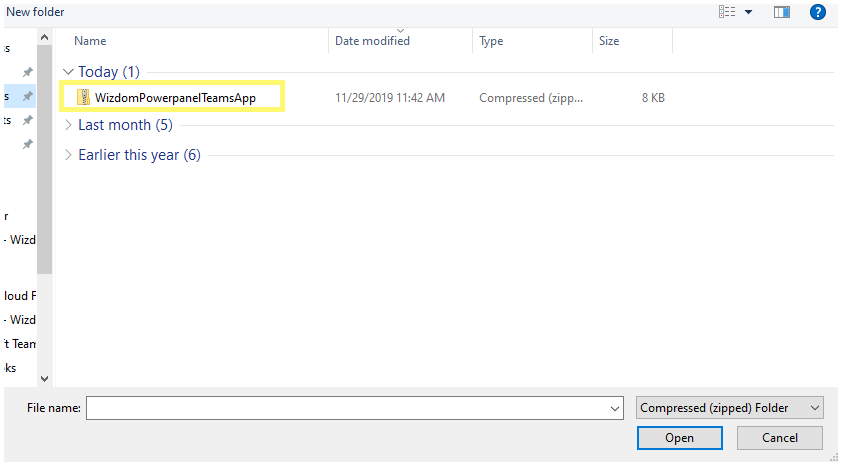Open the view options dropdown arrow
This screenshot has height=468, width=845.
coord(748,12)
